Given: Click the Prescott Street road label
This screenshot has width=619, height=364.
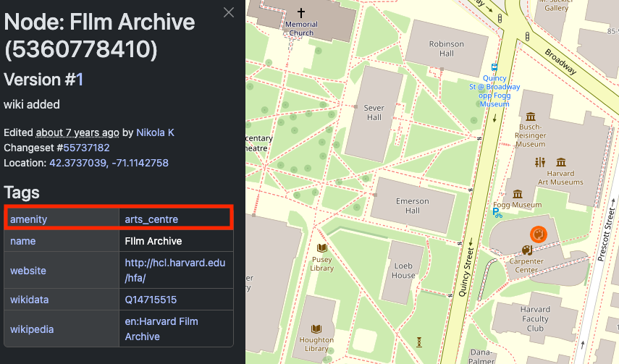Looking at the screenshot, I should coord(606,235).
